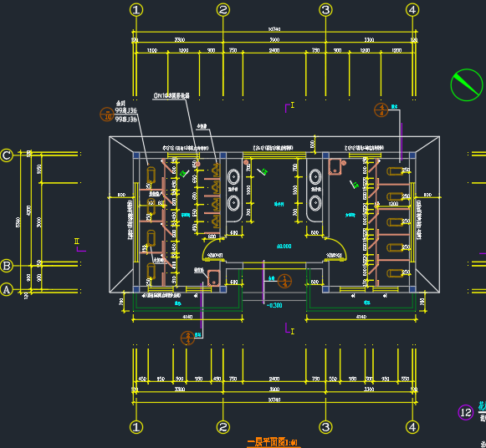Click the mop sink at top of right room
This screenshot has height=448, width=486.
[335, 167]
